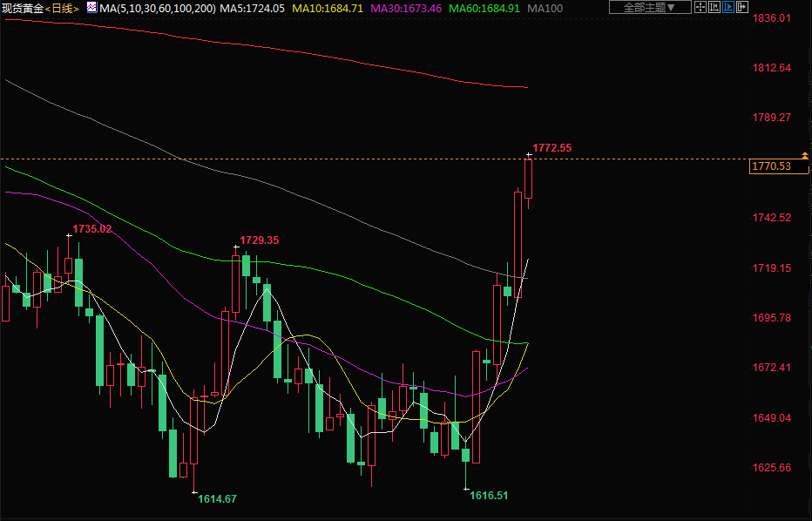Toggle the MA5 average line label
The width and height of the screenshot is (812, 521).
tap(252, 8)
